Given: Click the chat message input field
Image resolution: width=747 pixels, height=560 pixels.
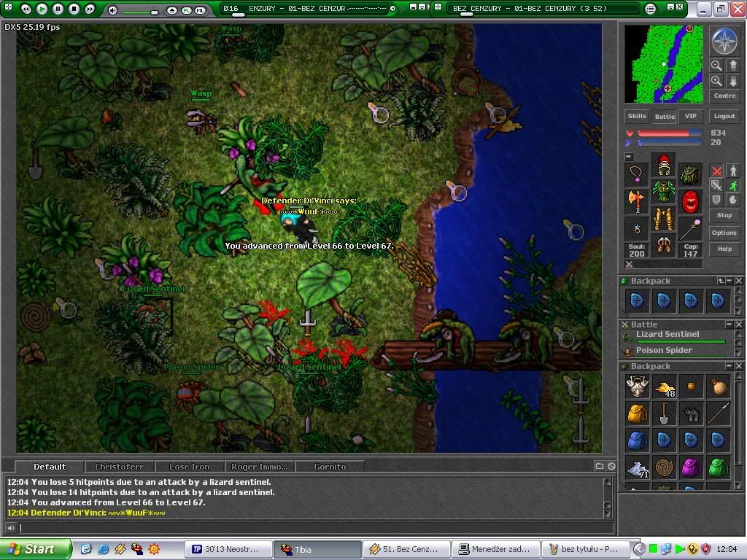Looking at the screenshot, I should (314, 528).
